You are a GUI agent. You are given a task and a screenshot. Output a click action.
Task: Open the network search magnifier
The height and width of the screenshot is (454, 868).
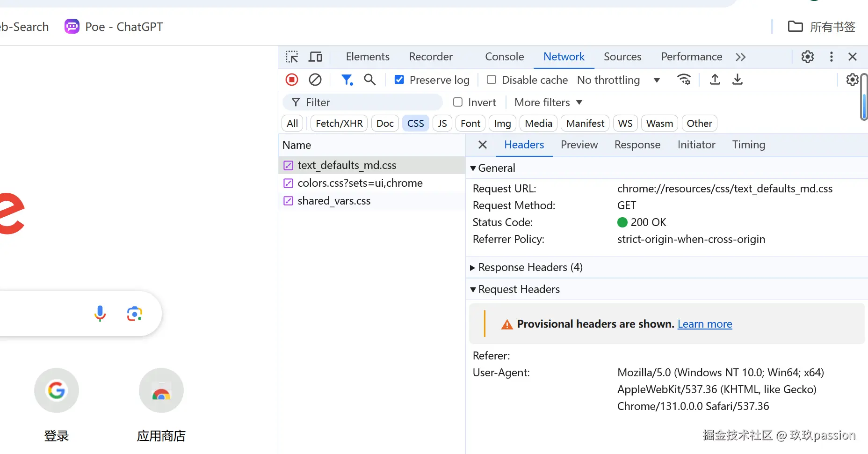point(370,80)
